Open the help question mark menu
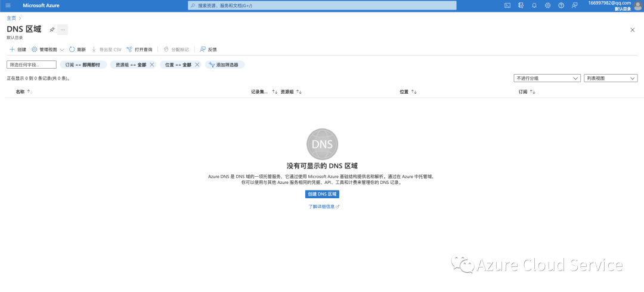Viewport: 644px width, 292px height. coord(561,5)
